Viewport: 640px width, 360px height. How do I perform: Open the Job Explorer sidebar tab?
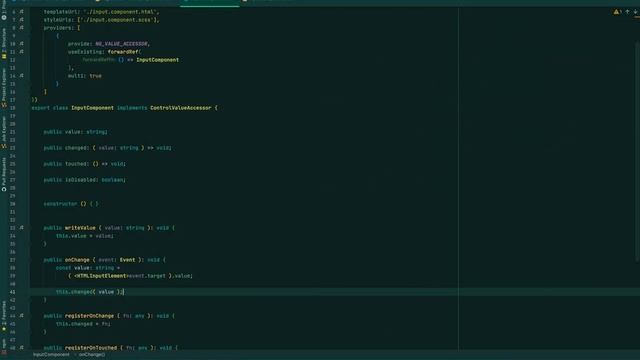[x=4, y=132]
